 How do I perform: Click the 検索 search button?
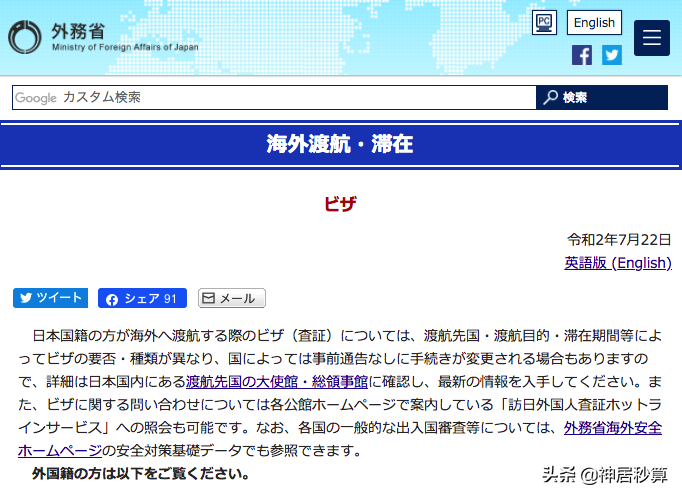pyautogui.click(x=602, y=97)
